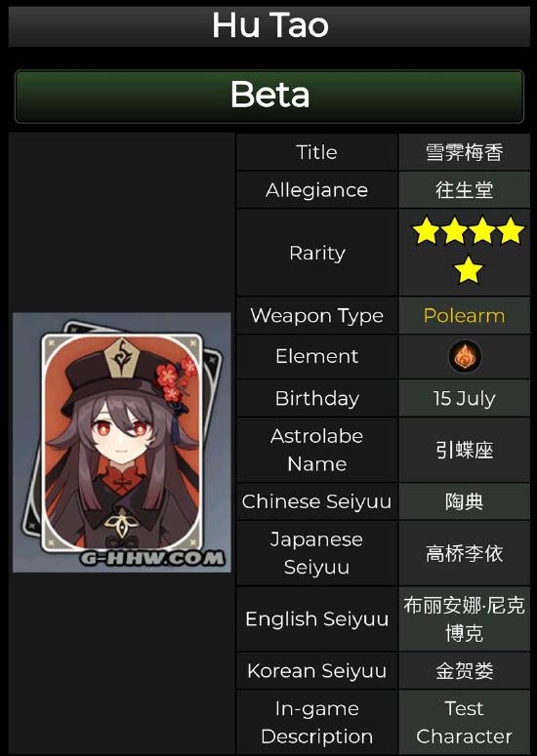The width and height of the screenshot is (537, 756).
Task: Select the Korean Seiyuu value 金贺娄
Action: point(464,671)
